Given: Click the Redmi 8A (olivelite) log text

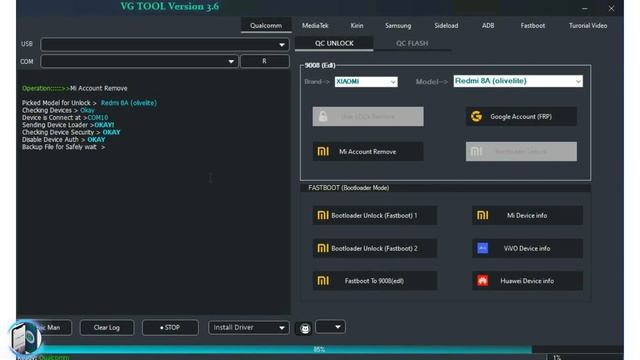Looking at the screenshot, I should click(129, 103).
